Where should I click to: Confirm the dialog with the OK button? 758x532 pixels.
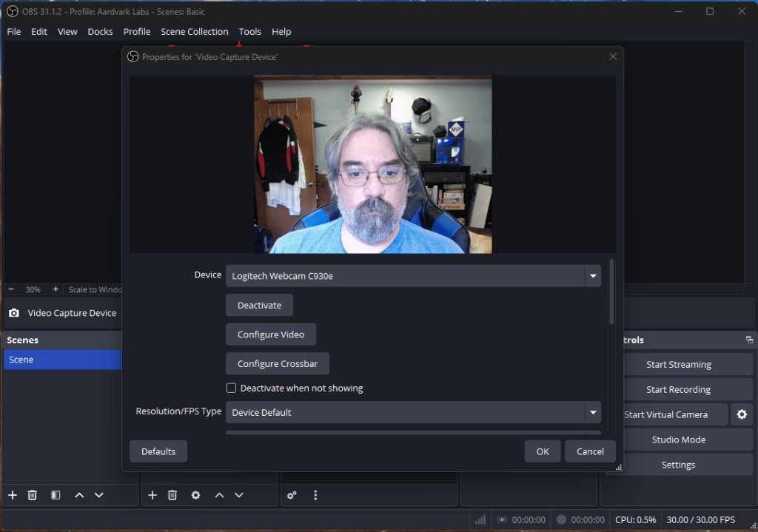(543, 451)
